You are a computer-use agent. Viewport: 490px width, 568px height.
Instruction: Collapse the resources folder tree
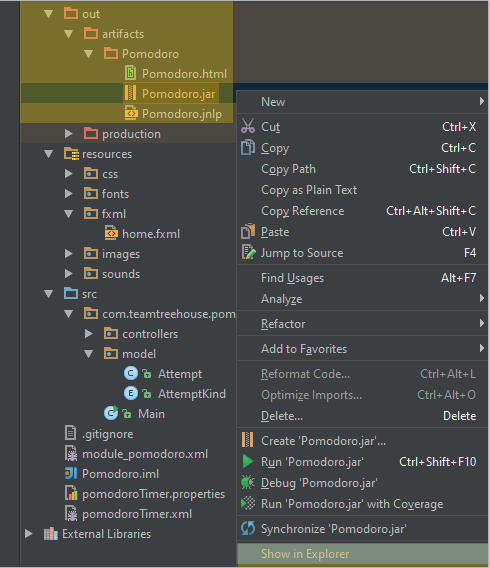(x=49, y=154)
